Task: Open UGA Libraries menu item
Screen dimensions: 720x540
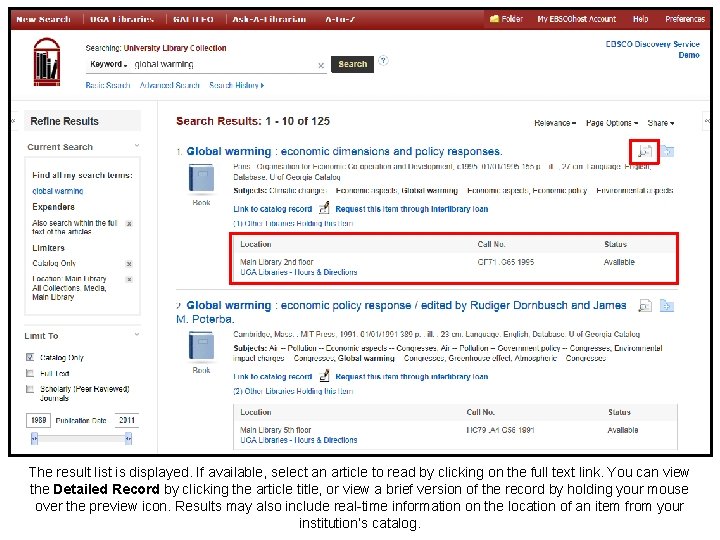Action: (x=122, y=19)
